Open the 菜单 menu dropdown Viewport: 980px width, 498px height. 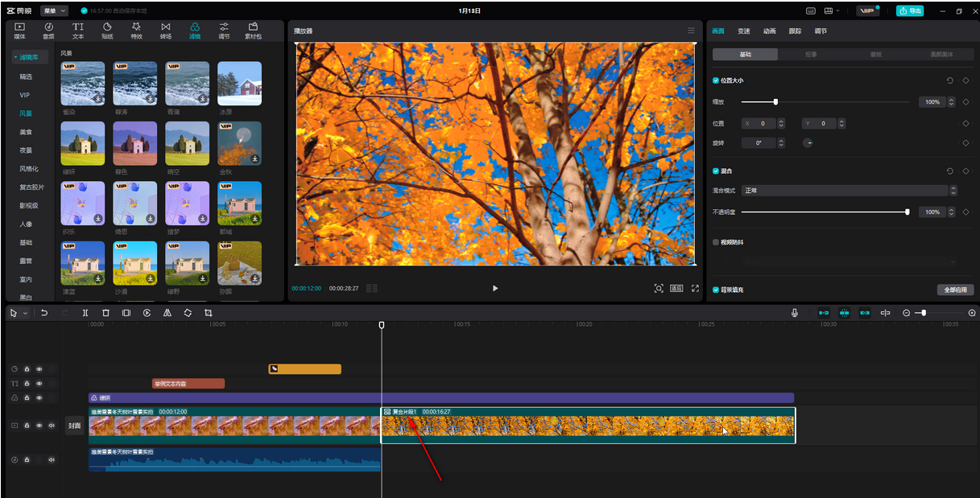[54, 10]
